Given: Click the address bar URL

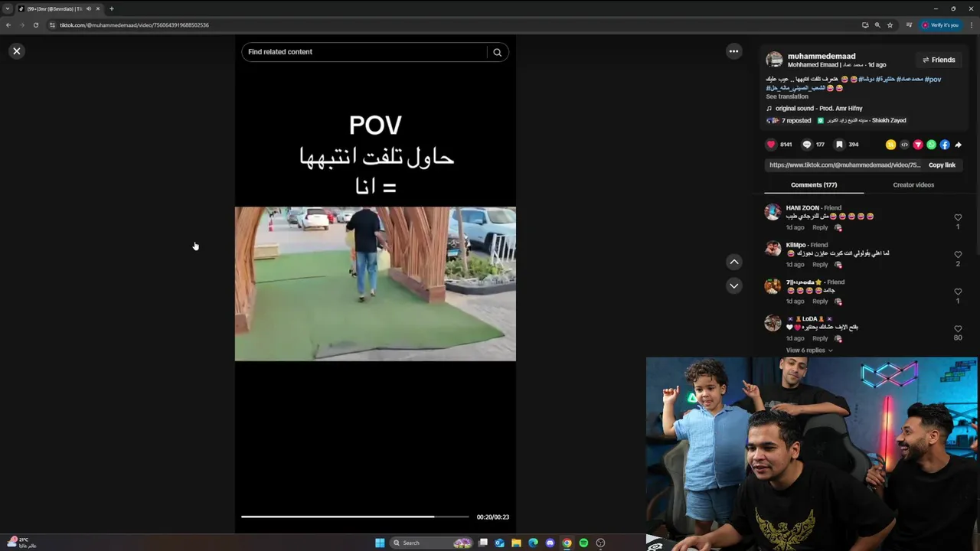Looking at the screenshot, I should [x=134, y=24].
